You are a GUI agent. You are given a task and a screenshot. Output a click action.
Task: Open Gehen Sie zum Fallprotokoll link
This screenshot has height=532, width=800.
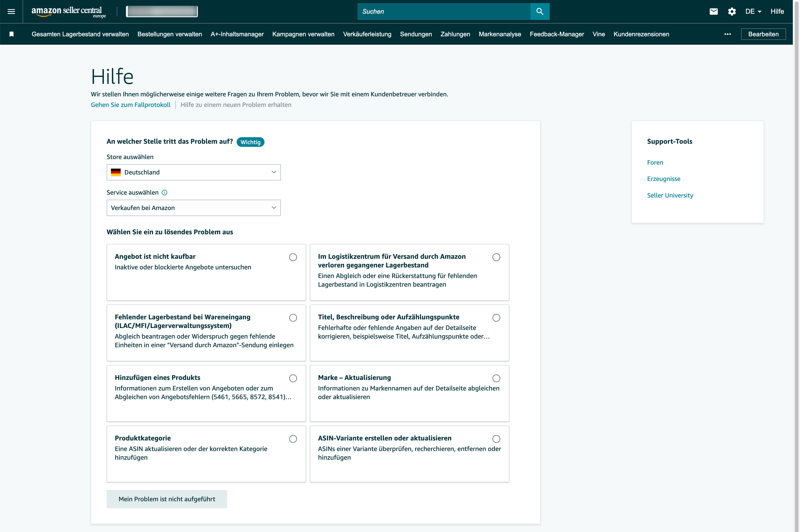point(130,105)
